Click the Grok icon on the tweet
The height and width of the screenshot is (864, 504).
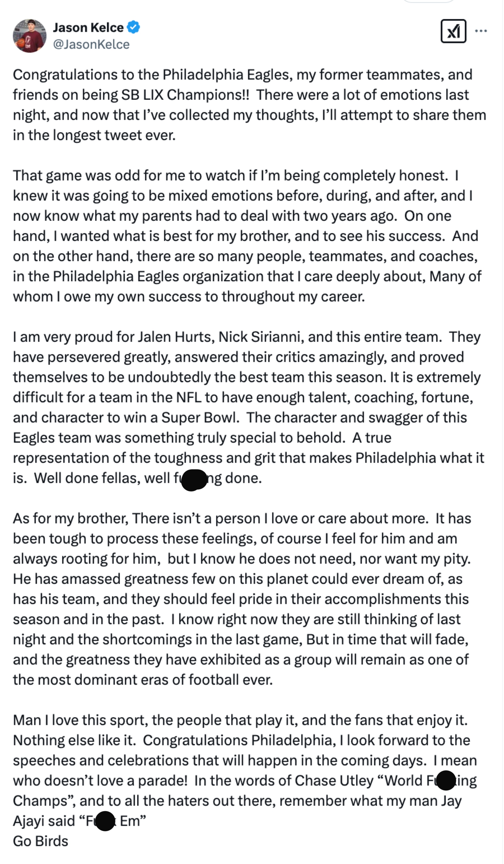[453, 31]
